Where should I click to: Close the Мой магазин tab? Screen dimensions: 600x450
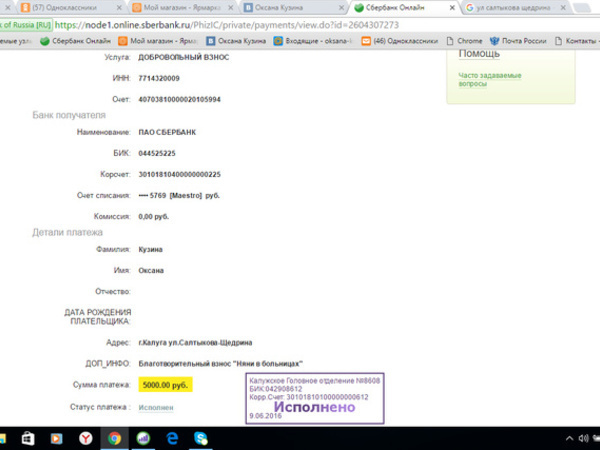(231, 8)
